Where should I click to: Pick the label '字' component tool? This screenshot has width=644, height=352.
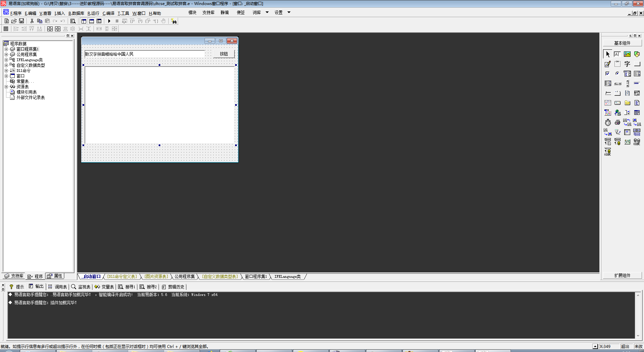tap(627, 64)
